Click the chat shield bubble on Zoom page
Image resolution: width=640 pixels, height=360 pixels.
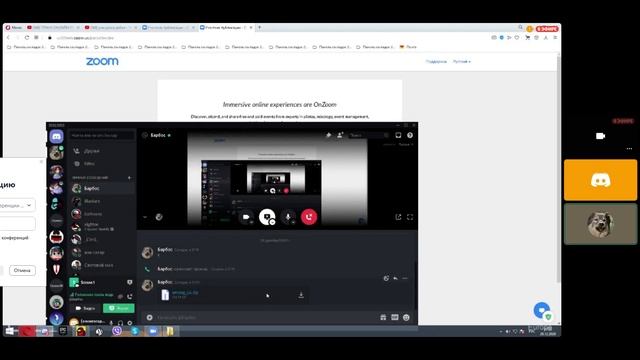542,310
